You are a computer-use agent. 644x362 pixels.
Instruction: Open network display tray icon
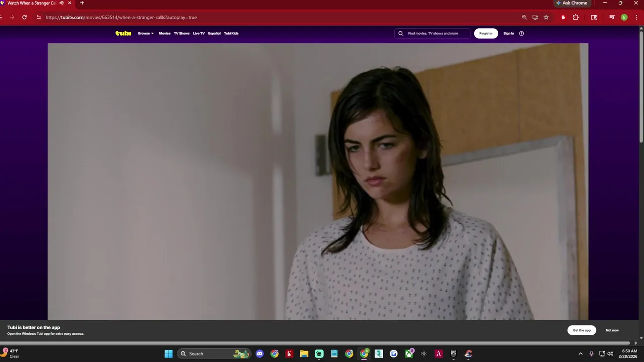tap(602, 354)
